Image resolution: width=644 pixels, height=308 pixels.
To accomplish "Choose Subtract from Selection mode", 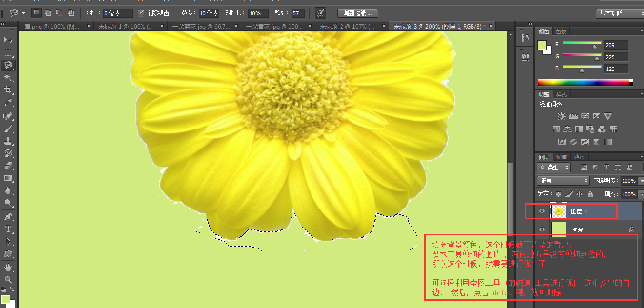I will (x=59, y=13).
